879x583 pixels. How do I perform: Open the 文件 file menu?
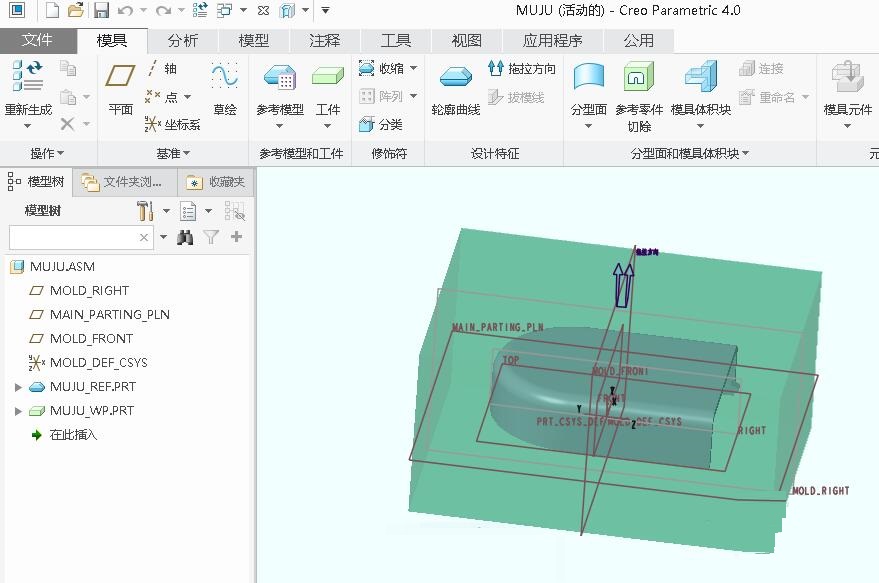click(x=38, y=40)
